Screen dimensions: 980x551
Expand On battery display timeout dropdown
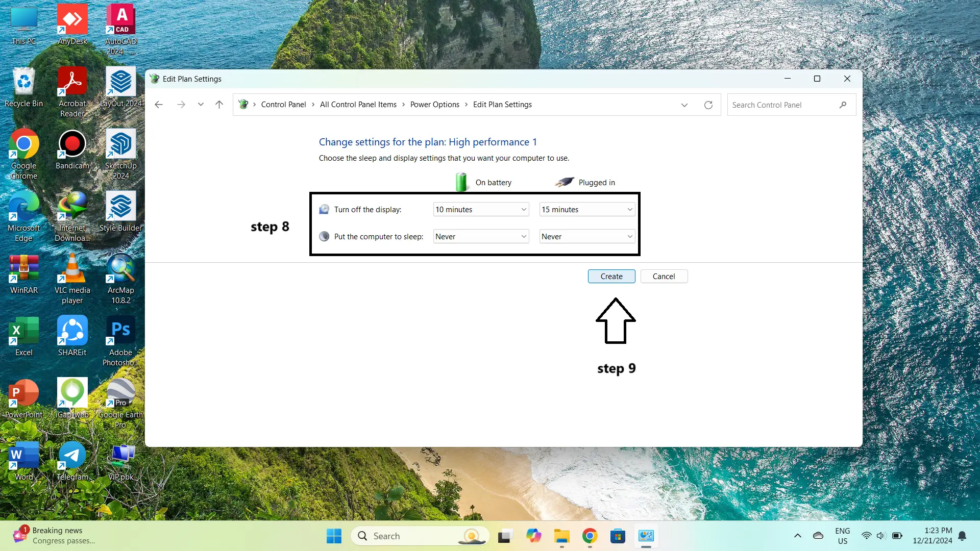click(480, 210)
